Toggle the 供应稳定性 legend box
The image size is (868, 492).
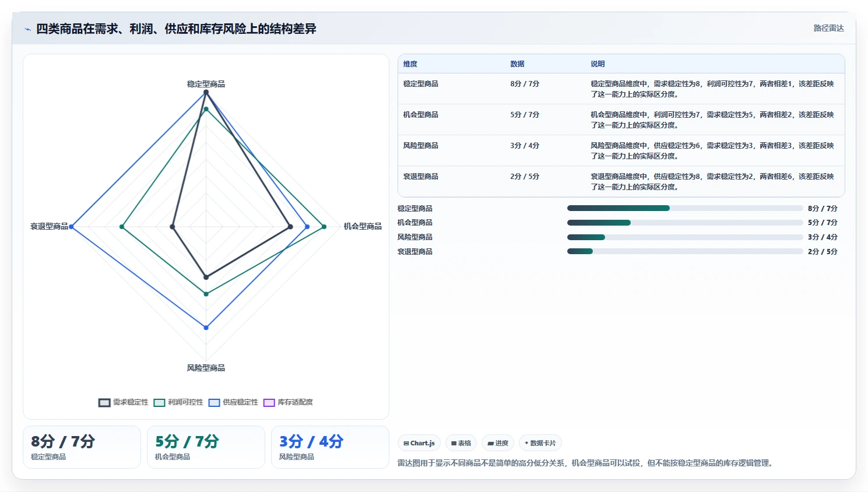pos(214,403)
